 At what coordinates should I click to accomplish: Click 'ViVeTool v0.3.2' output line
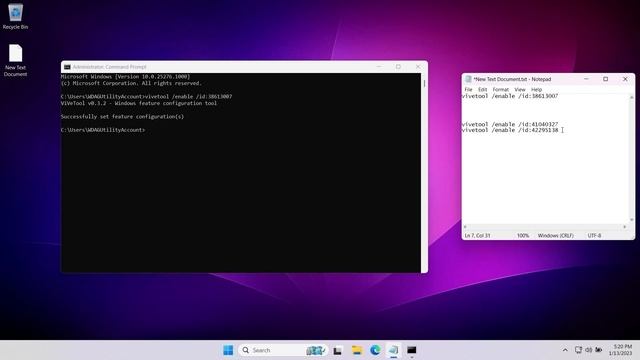(139, 103)
